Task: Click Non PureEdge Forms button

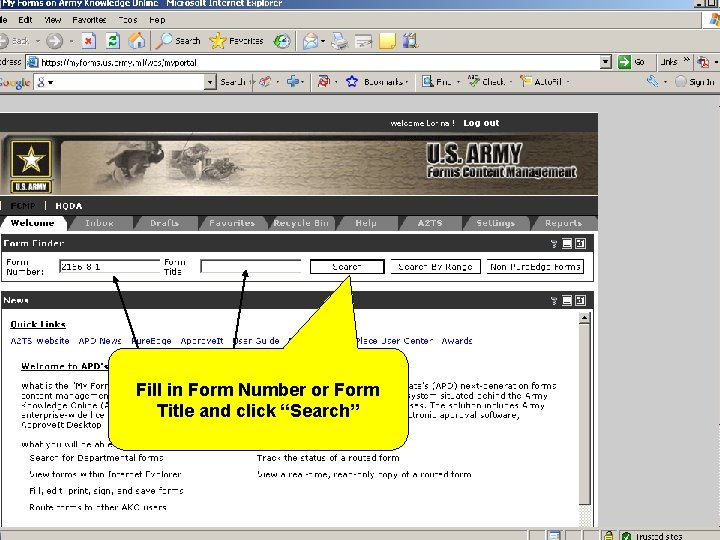Action: coord(535,267)
